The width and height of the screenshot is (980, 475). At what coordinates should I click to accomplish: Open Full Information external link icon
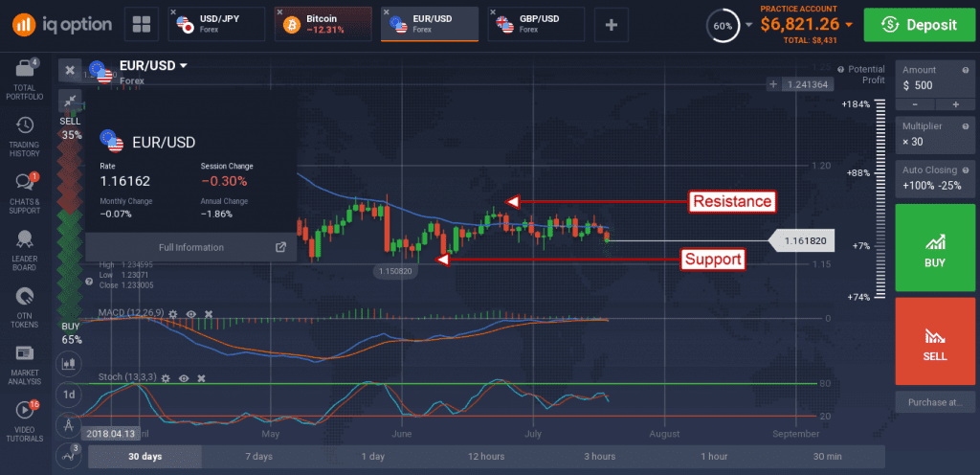[x=280, y=247]
